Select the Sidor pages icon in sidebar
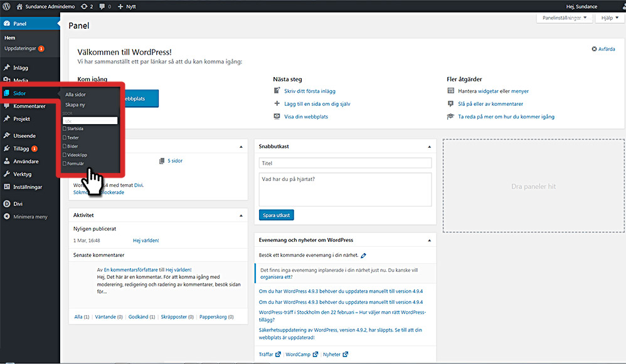The width and height of the screenshot is (626, 364). [x=7, y=93]
